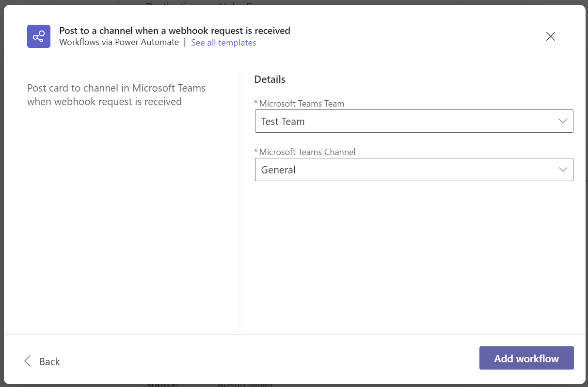The width and height of the screenshot is (588, 387).
Task: Click the red asterisk beside Teams Channel
Action: pyautogui.click(x=256, y=152)
